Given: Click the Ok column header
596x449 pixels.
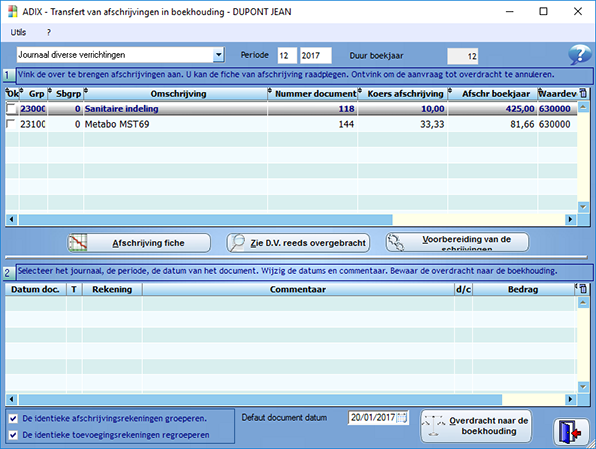Looking at the screenshot, I should [12, 94].
